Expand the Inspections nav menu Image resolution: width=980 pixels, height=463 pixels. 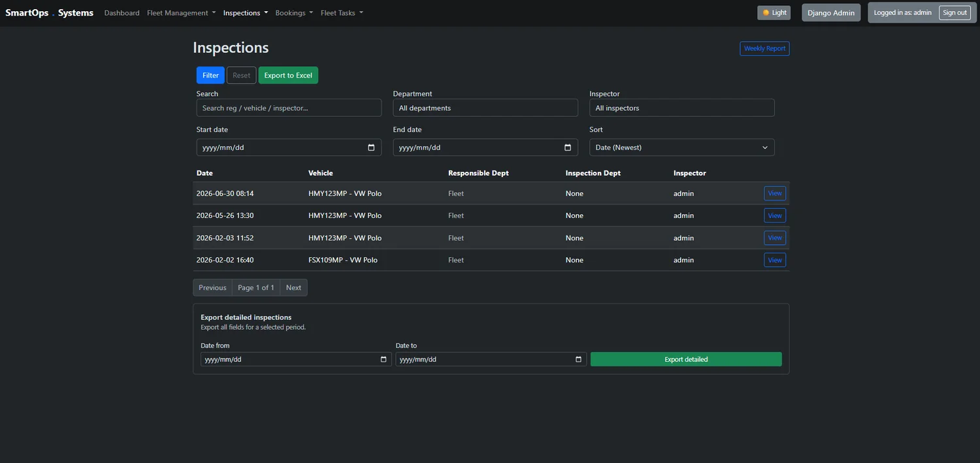point(246,13)
